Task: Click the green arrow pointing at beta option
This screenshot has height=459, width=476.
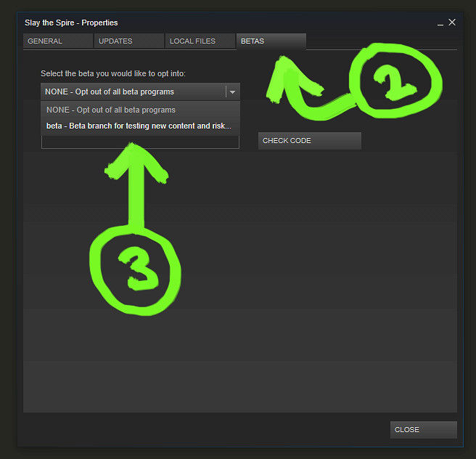Action: point(136,186)
